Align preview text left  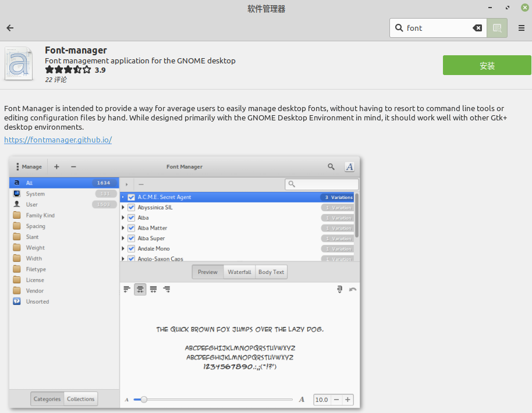127,289
